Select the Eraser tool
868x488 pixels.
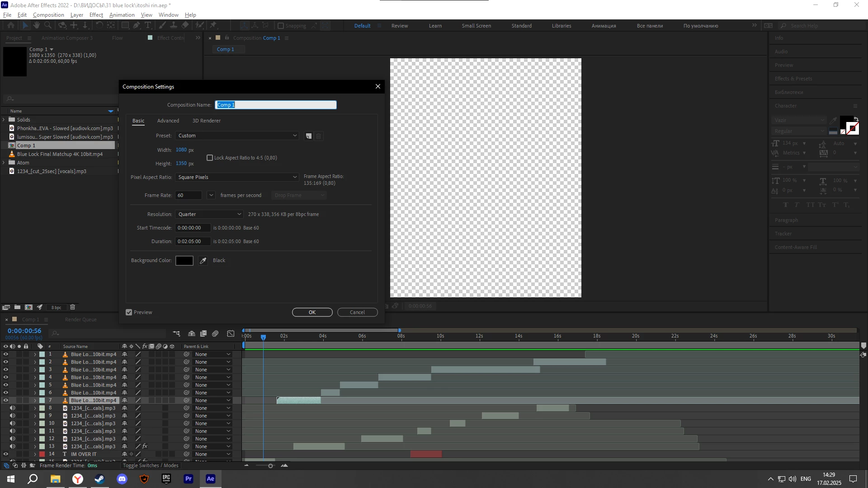185,26
